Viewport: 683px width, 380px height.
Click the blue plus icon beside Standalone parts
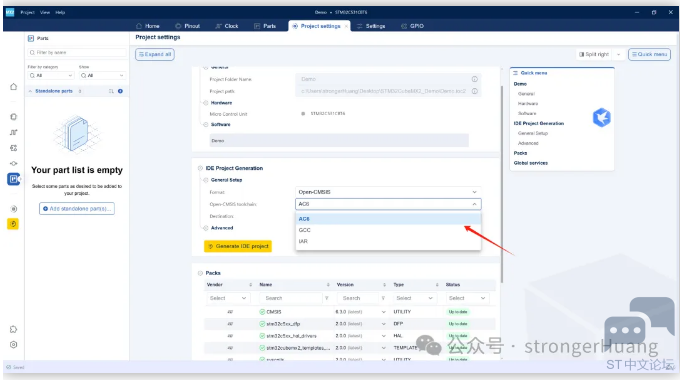click(x=120, y=91)
